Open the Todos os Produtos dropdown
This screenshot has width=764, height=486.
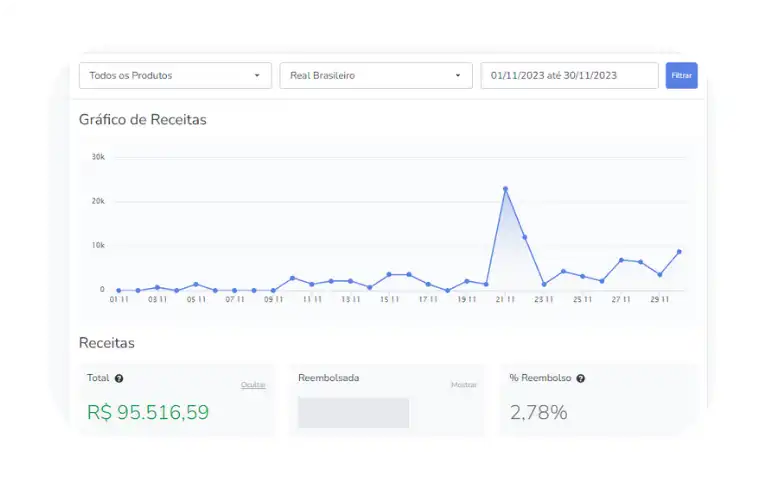click(x=175, y=75)
